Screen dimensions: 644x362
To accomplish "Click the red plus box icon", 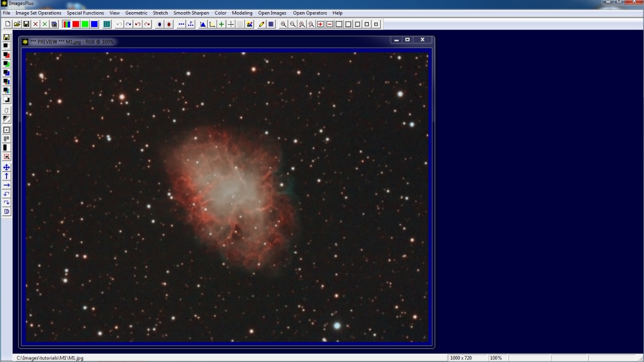I will coord(320,24).
